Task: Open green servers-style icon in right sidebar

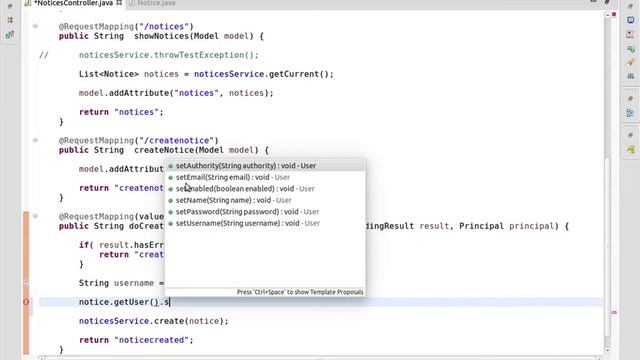Action: point(631,76)
